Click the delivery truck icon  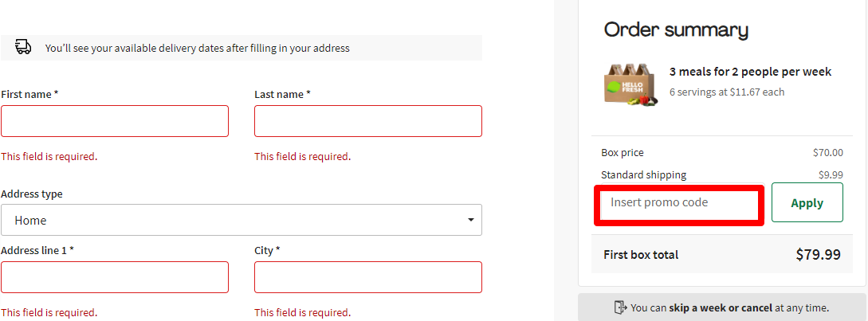[x=23, y=48]
